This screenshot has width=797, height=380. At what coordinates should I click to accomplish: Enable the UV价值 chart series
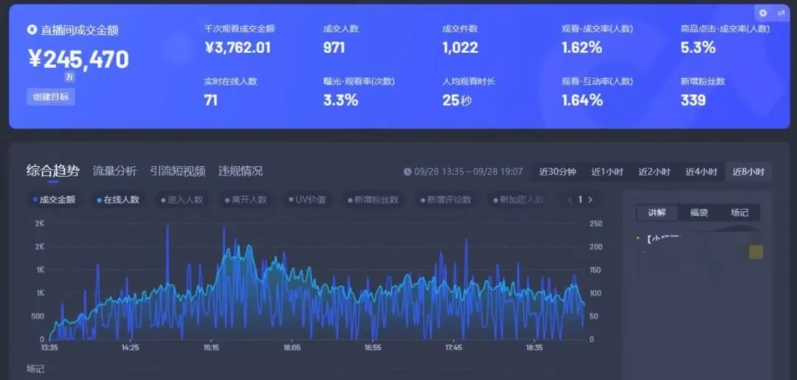[307, 200]
